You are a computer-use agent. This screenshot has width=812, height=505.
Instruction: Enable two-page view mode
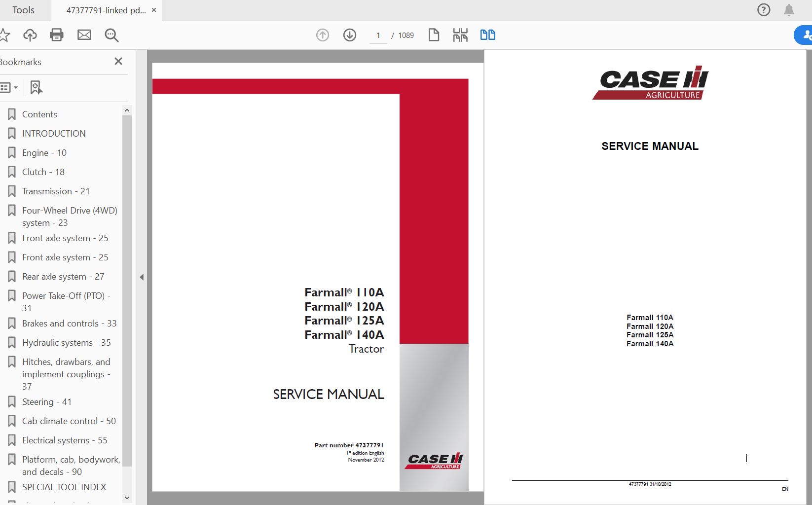487,35
